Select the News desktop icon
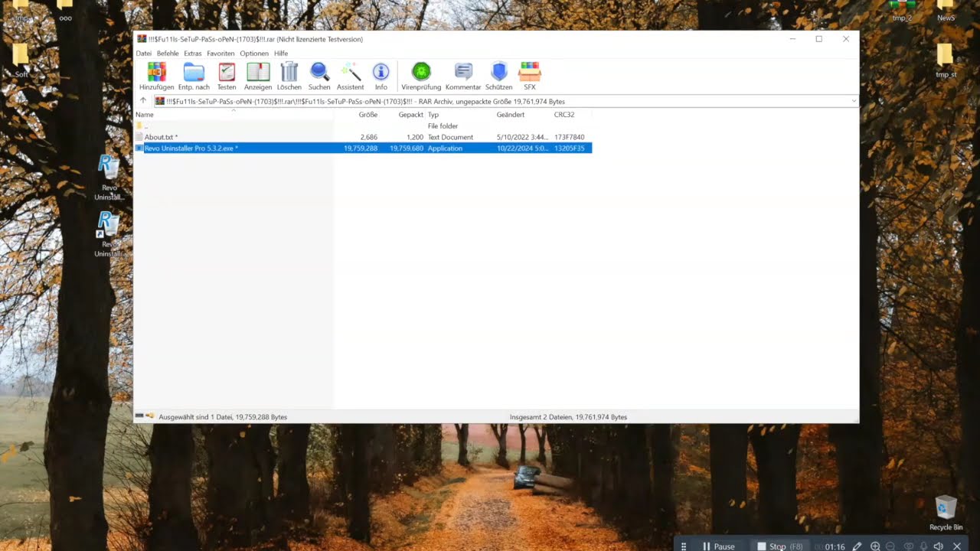 [946, 11]
